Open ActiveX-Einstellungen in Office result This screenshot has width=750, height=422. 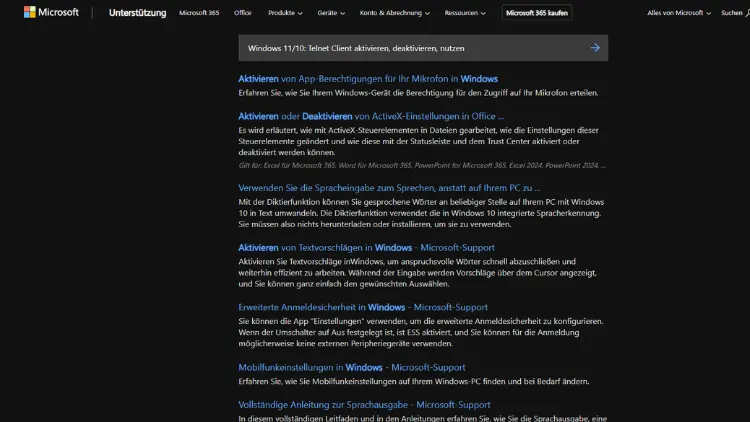pyautogui.click(x=371, y=116)
